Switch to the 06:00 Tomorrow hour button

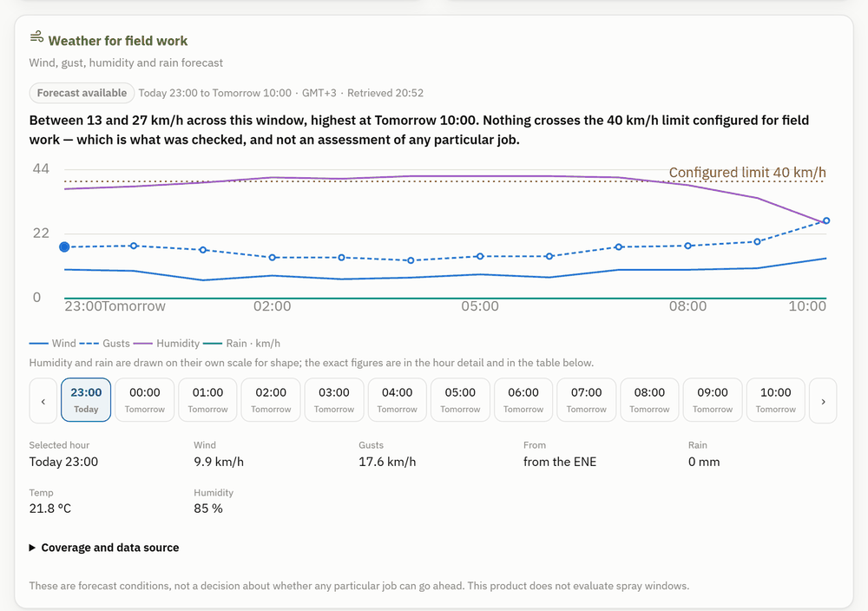tap(523, 400)
